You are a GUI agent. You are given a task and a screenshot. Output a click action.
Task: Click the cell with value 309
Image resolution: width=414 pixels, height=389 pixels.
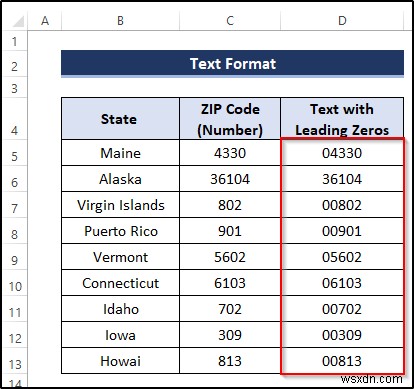tap(230, 335)
